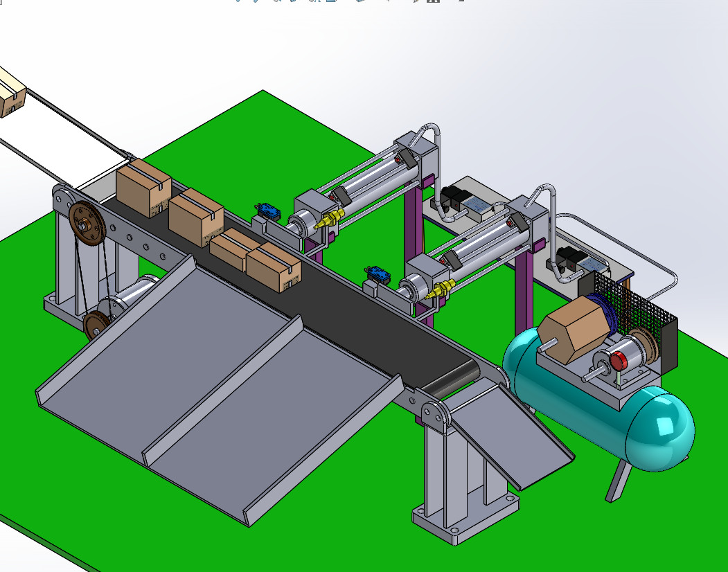The image size is (728, 572).
Task: Select the blue limit switch near the first cylinder
Action: pos(267,211)
